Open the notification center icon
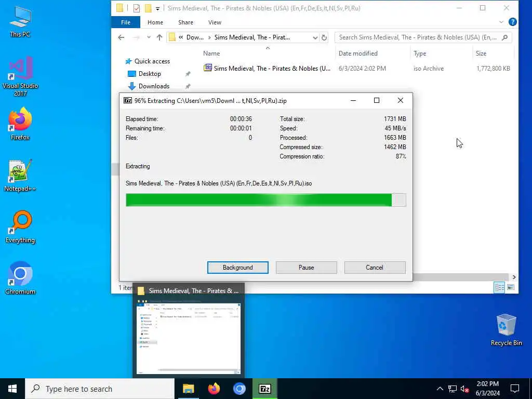532x399 pixels. [x=515, y=389]
